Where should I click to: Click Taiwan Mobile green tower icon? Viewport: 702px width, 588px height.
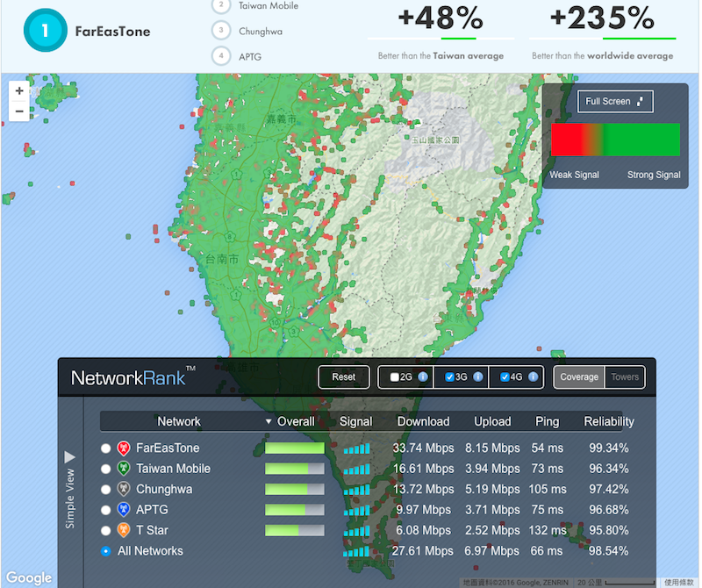124,469
